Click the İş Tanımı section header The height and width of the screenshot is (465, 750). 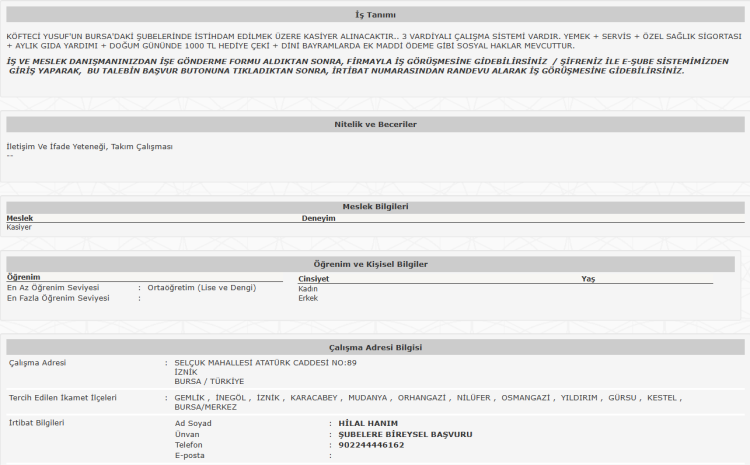[x=375, y=17]
